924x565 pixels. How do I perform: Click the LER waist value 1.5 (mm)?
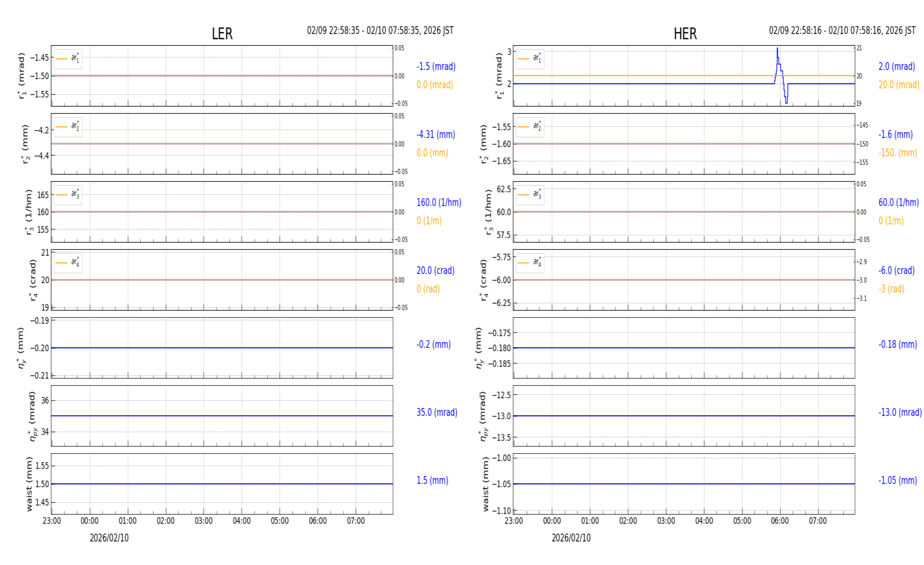click(433, 481)
